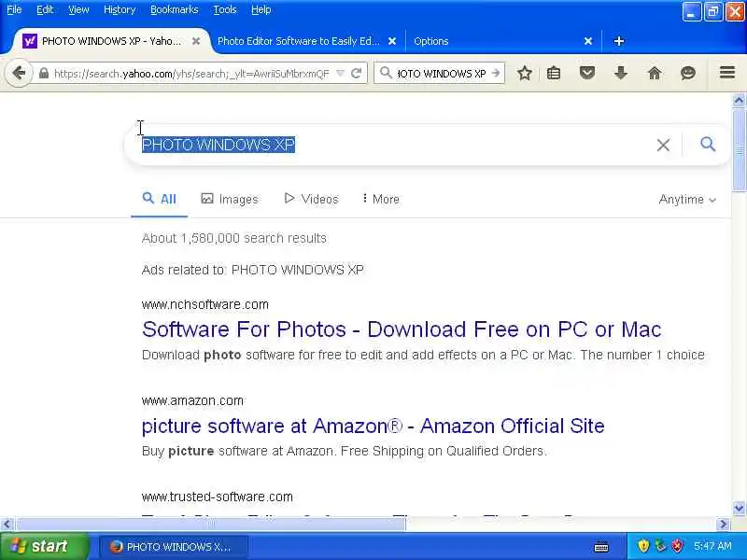Click the horizontal scrollbar right arrow
Image resolution: width=747 pixels, height=560 pixels.
click(723, 524)
